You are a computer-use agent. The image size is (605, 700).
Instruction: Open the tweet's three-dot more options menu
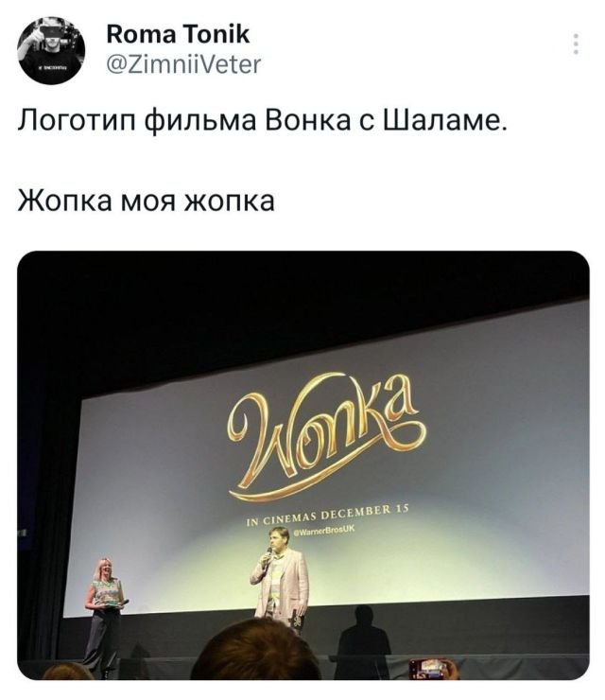(x=576, y=44)
